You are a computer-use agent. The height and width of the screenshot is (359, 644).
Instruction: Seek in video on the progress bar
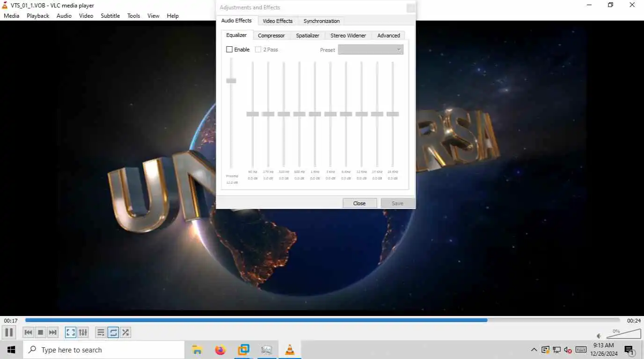322,320
